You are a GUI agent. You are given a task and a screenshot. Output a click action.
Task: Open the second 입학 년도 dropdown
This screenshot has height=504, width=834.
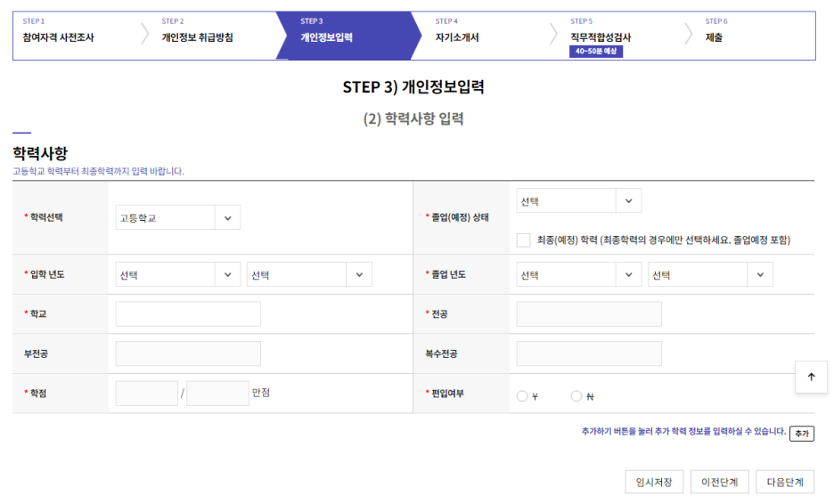[x=309, y=275]
